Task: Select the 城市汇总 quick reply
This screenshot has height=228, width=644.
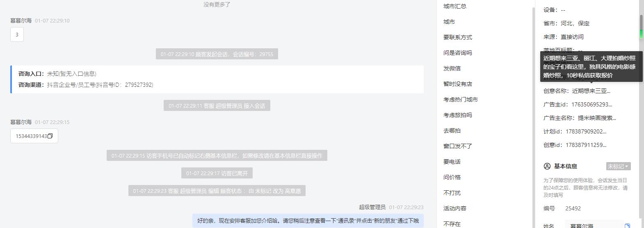Action: coord(455,6)
